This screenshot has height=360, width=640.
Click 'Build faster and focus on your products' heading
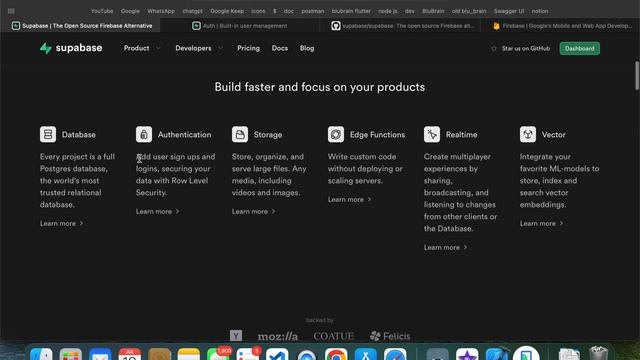(x=320, y=87)
